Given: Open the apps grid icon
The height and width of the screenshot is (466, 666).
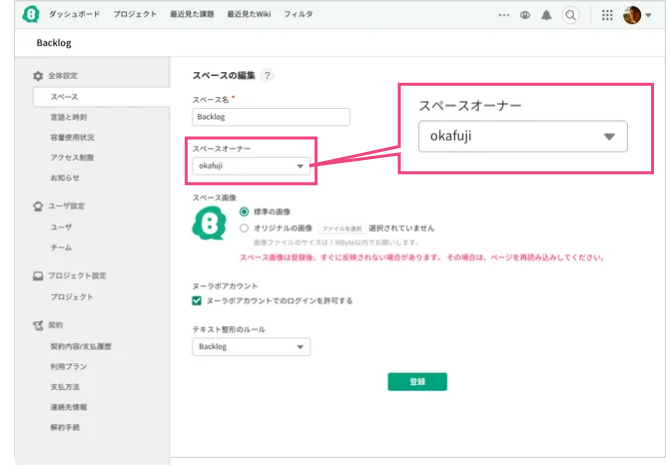Looking at the screenshot, I should (x=608, y=15).
